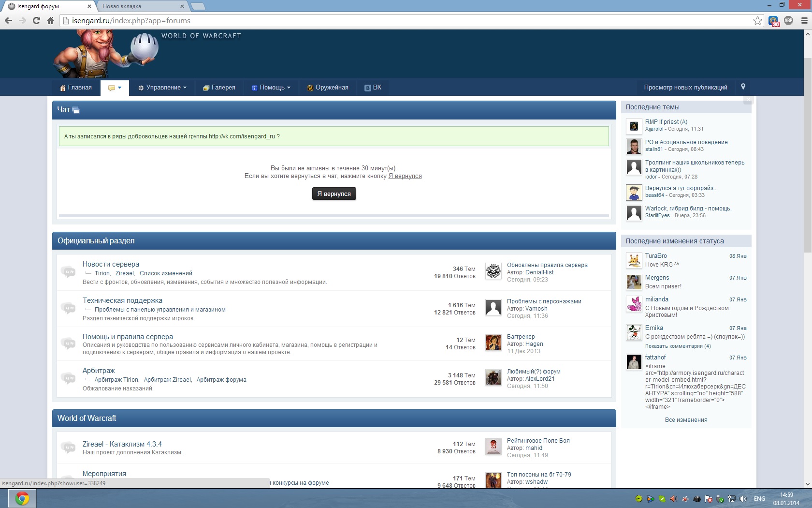812x508 pixels.
Task: Open AlexLord21 avatar beside Любимый(?) форум
Action: click(493, 377)
